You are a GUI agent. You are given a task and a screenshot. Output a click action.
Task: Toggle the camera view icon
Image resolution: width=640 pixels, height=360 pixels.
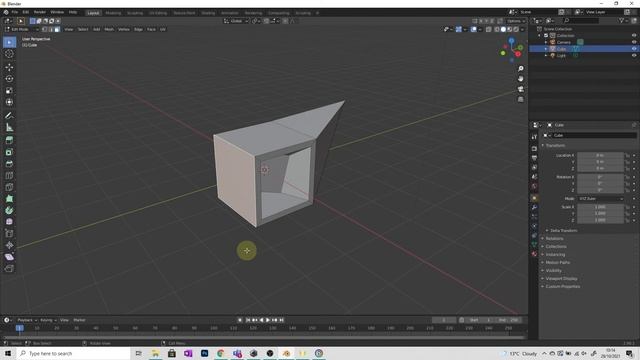point(520,89)
